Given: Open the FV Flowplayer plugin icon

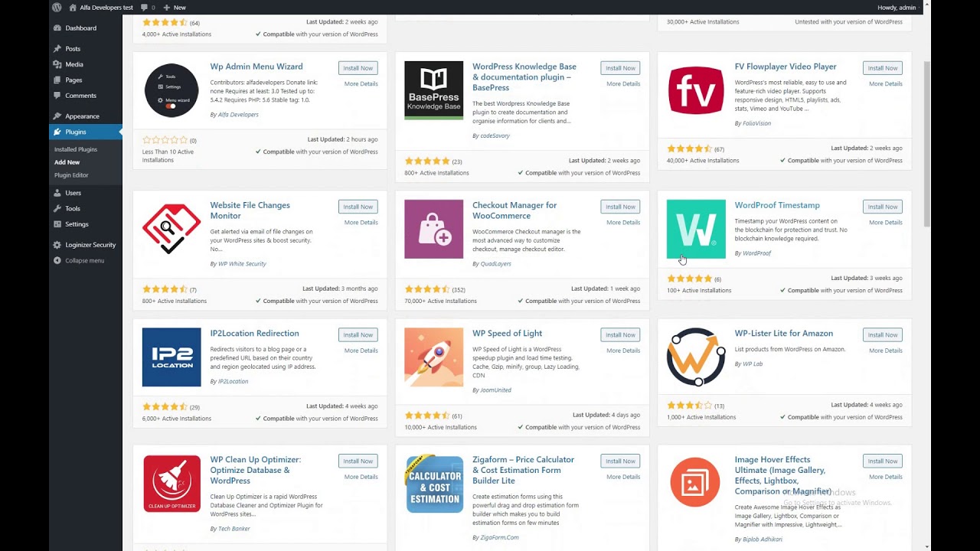Looking at the screenshot, I should 696,90.
